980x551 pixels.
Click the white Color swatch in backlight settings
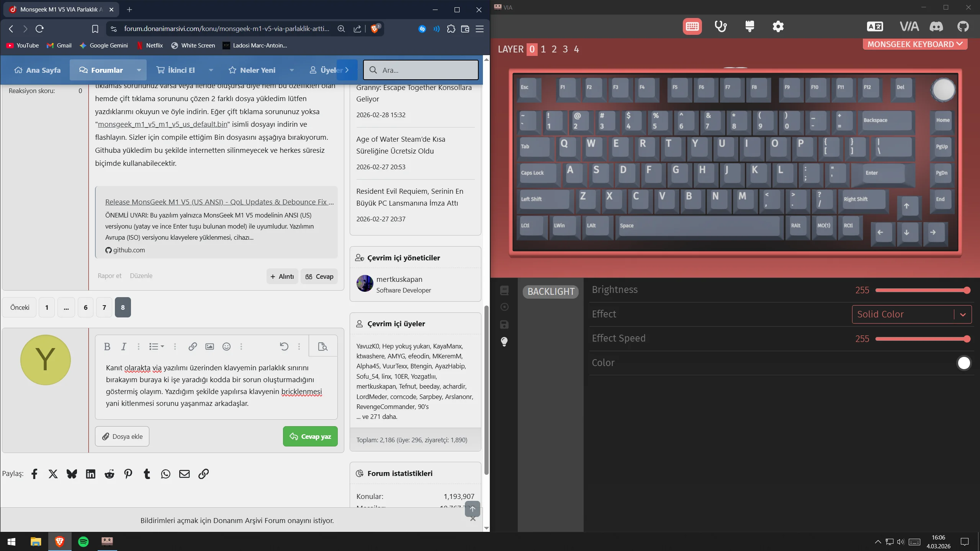[x=964, y=363]
